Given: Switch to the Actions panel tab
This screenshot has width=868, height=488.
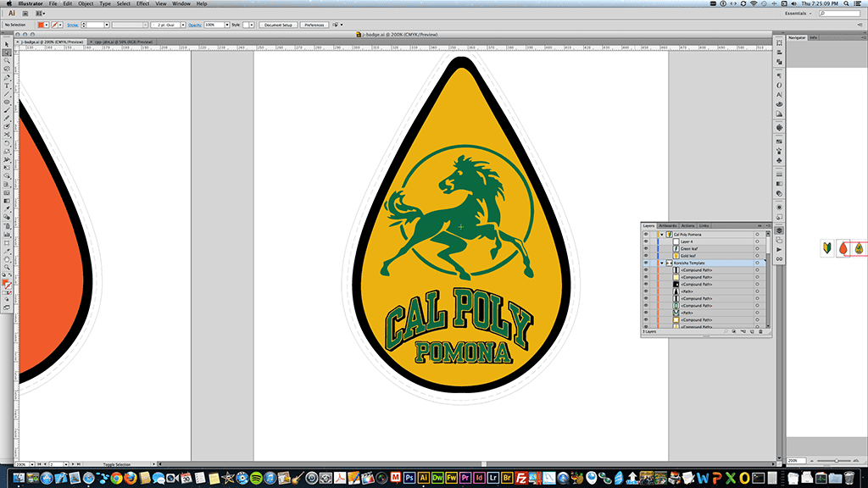Looking at the screenshot, I should pos(687,225).
